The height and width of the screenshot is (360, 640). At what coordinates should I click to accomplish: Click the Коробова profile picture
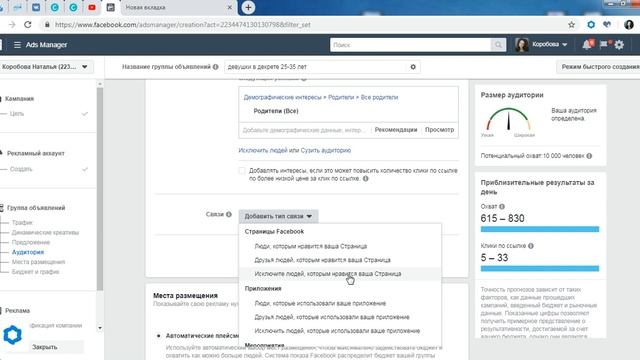tap(522, 45)
